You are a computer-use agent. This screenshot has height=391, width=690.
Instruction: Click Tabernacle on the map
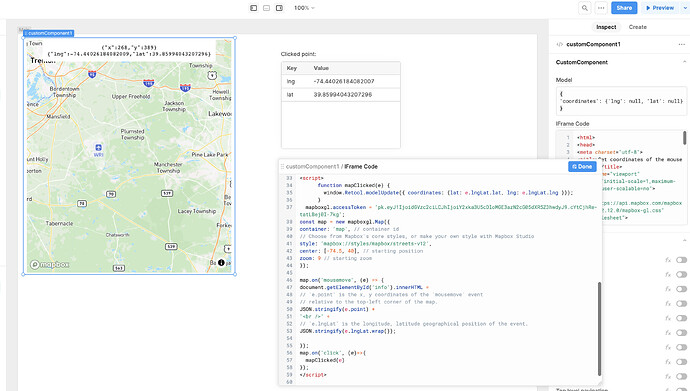coord(59,223)
